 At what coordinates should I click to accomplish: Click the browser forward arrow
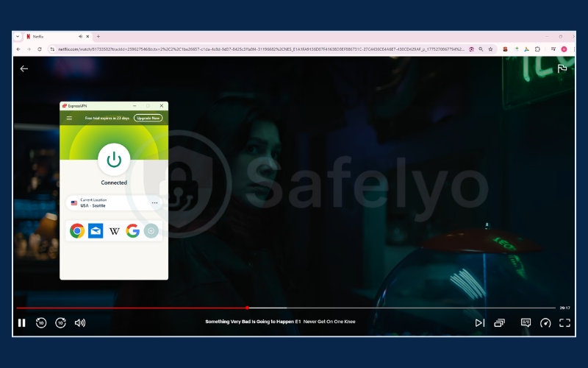tap(29, 49)
